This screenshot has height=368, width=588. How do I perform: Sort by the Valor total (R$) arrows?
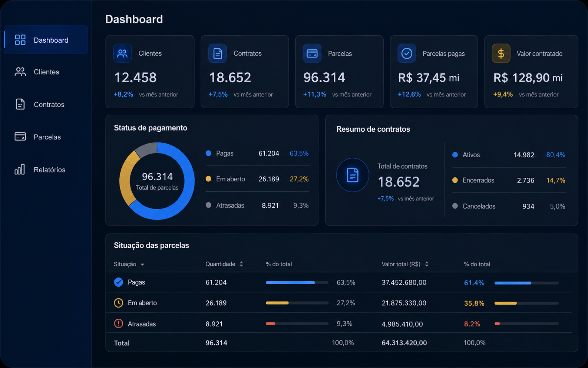[427, 264]
